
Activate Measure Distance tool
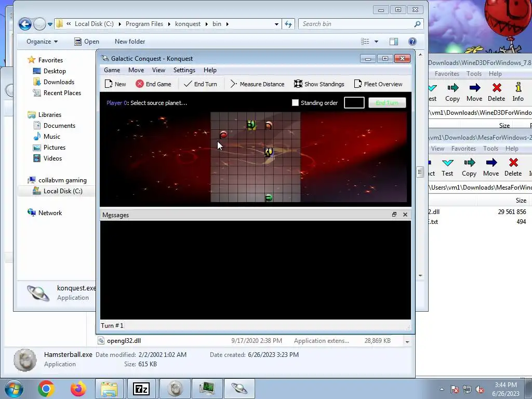click(257, 84)
